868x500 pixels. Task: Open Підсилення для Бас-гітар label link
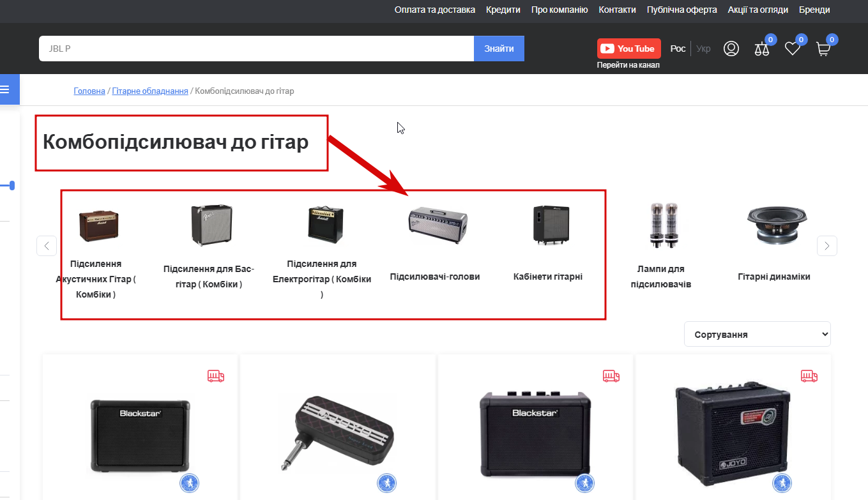point(209,277)
